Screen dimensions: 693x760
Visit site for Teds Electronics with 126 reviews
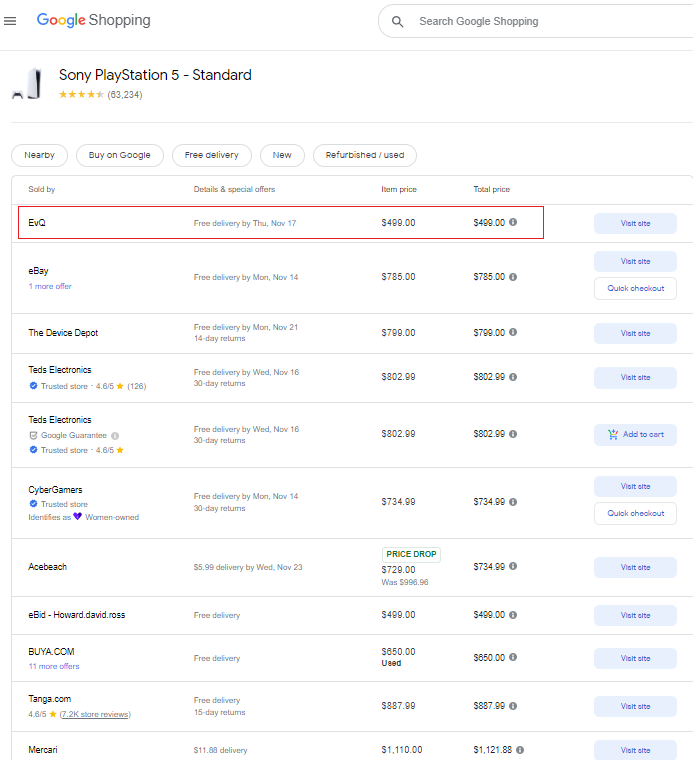[635, 378]
